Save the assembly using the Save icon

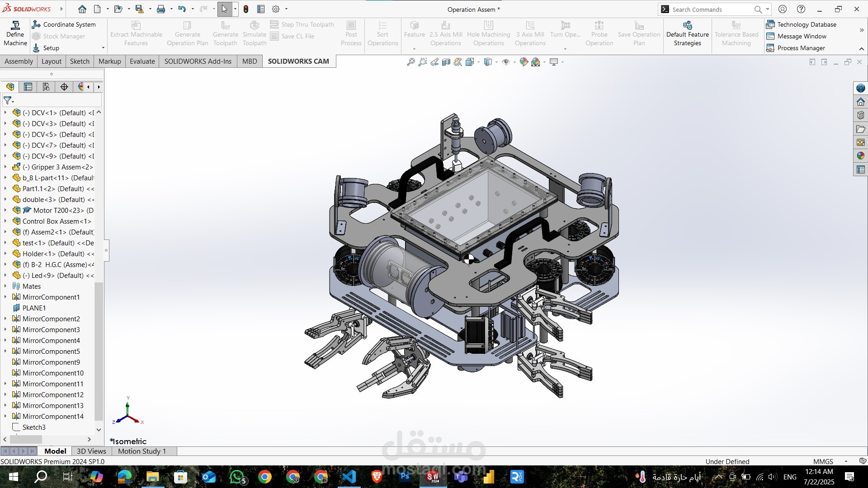139,9
